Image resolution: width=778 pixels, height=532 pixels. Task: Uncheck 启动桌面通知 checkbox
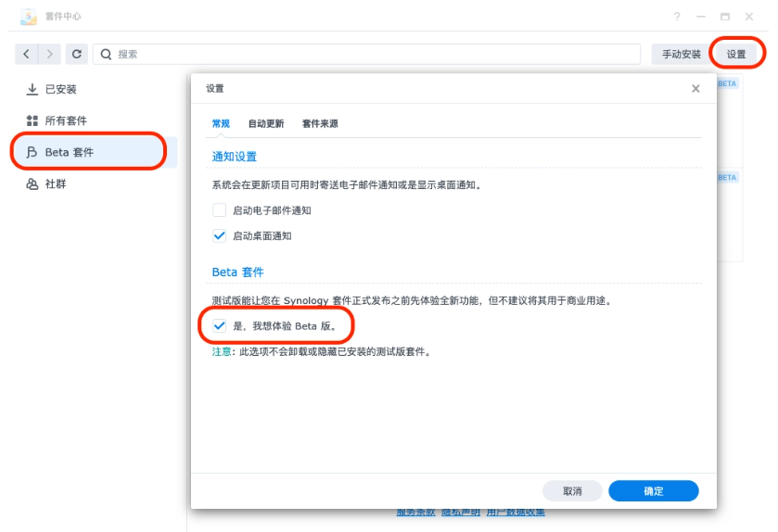click(x=220, y=235)
